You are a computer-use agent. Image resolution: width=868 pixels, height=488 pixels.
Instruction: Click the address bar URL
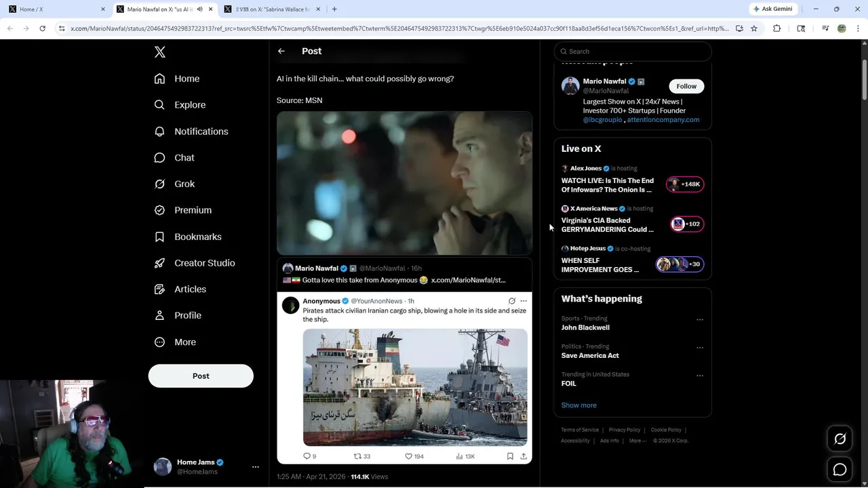(x=400, y=28)
